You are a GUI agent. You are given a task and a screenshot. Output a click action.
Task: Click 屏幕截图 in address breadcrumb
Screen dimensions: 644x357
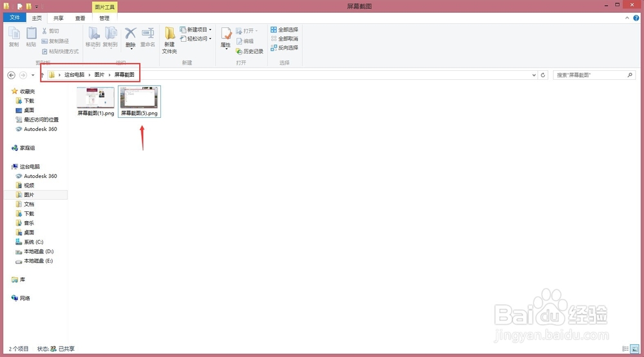[x=124, y=75]
